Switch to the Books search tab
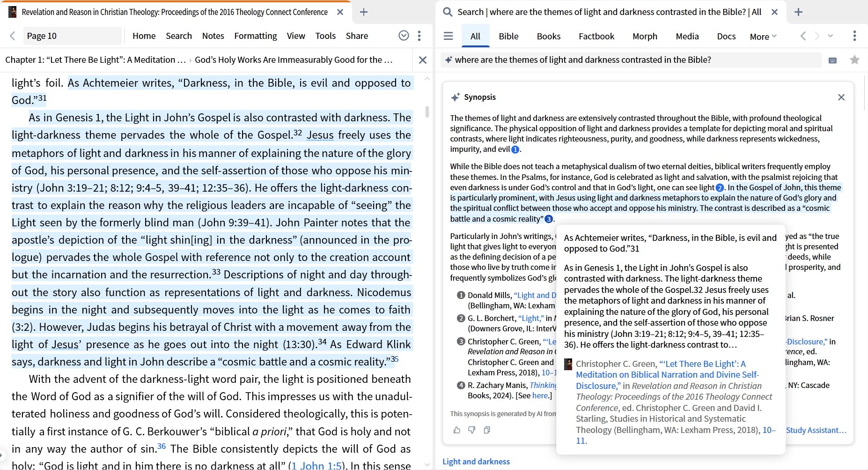868x470 pixels. (x=549, y=36)
